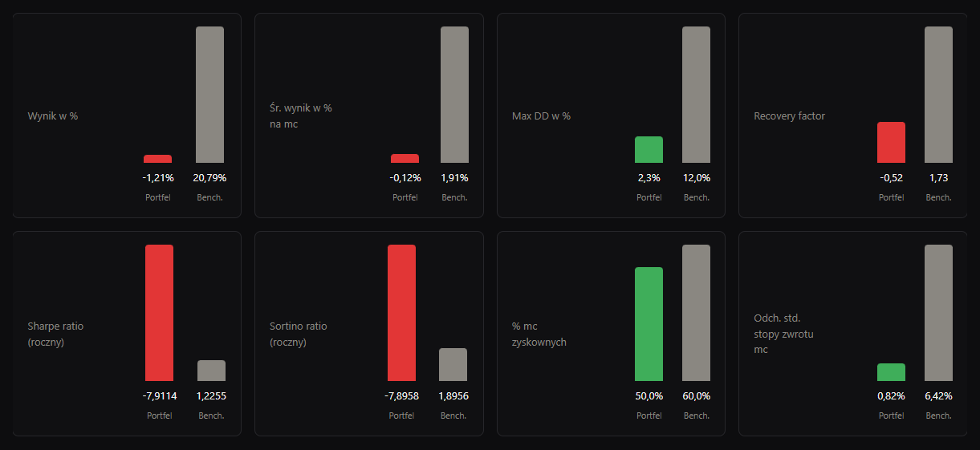The height and width of the screenshot is (450, 980).
Task: Select the gray Bench. bar showing 20,79%
Action: [x=210, y=95]
